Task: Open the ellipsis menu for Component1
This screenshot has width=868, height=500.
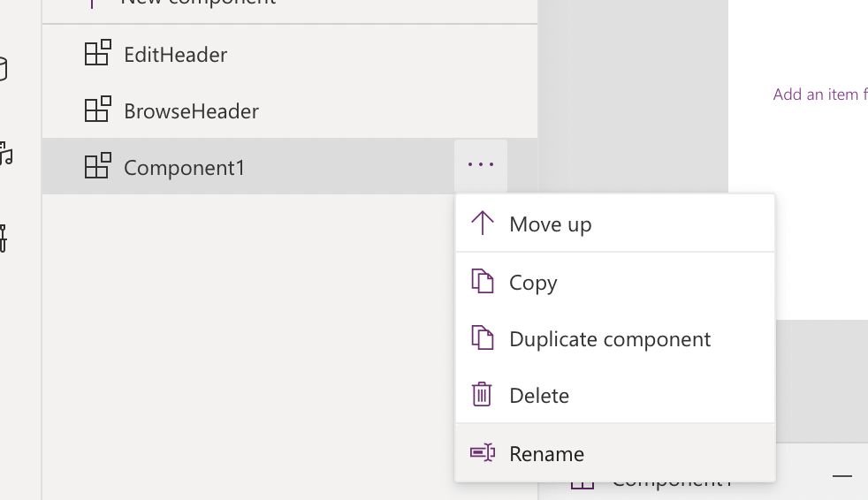Action: [x=481, y=165]
